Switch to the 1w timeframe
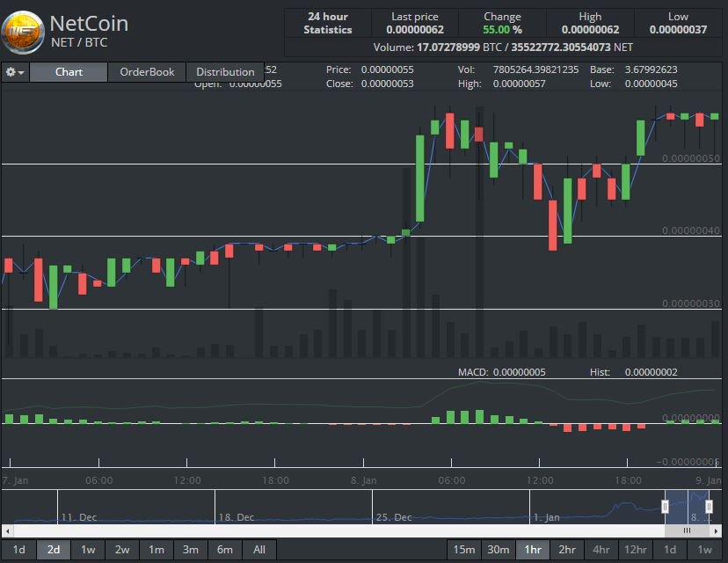Image resolution: width=728 pixels, height=563 pixels. (x=87, y=549)
